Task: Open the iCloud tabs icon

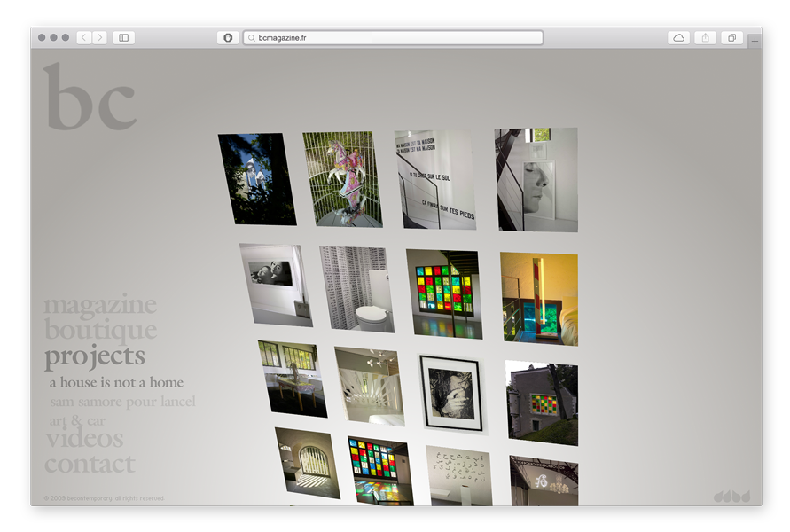Action: (678, 38)
